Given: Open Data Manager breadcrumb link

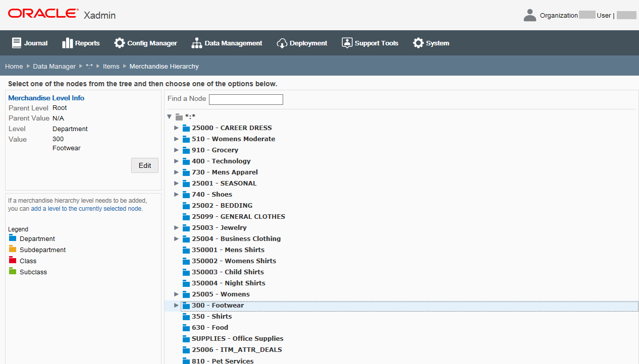Looking at the screenshot, I should [55, 66].
